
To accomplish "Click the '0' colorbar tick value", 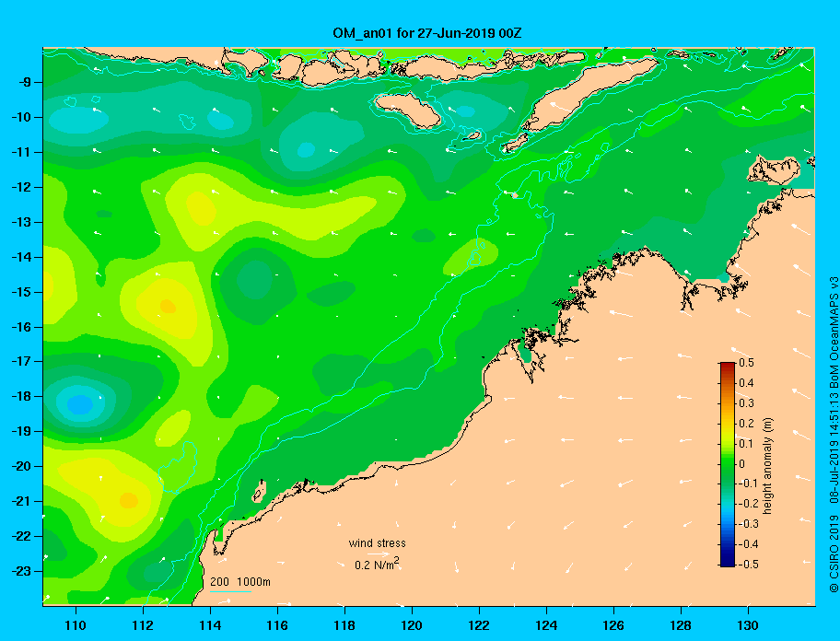I will pos(742,464).
